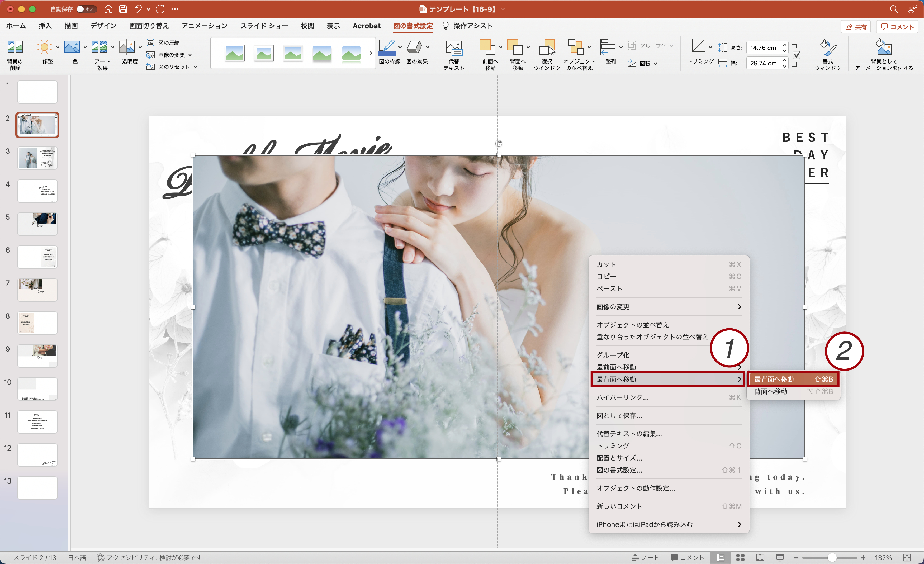Open the 挿入 tab
The width and height of the screenshot is (924, 564).
45,26
